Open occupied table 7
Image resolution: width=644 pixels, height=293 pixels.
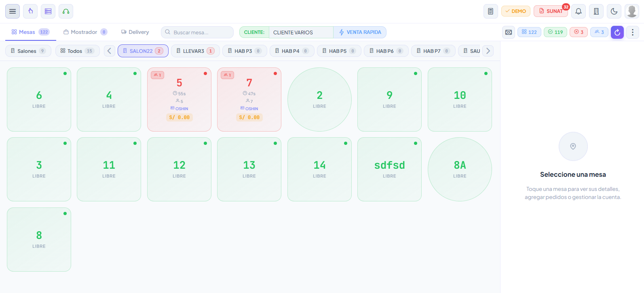coord(249,99)
